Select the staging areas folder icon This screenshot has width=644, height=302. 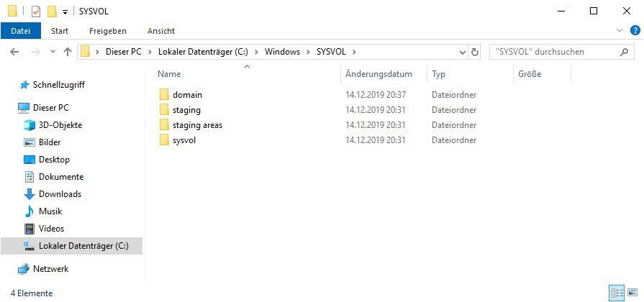[x=163, y=125]
